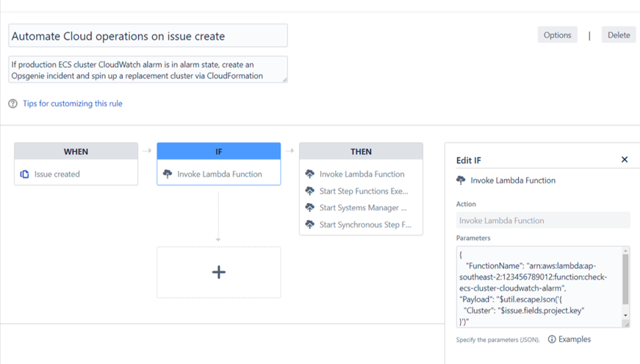
Task: Click the Start Step Functions Execution icon
Action: click(x=310, y=192)
